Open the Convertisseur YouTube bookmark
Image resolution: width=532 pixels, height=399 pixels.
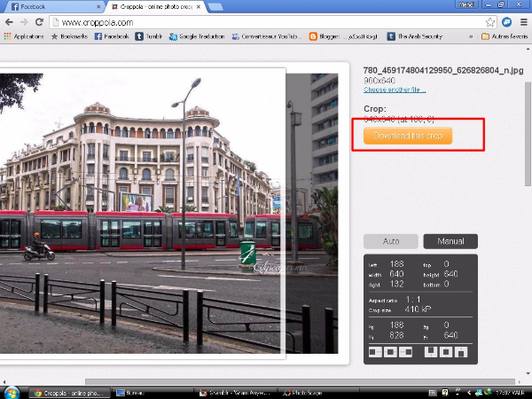(x=267, y=36)
